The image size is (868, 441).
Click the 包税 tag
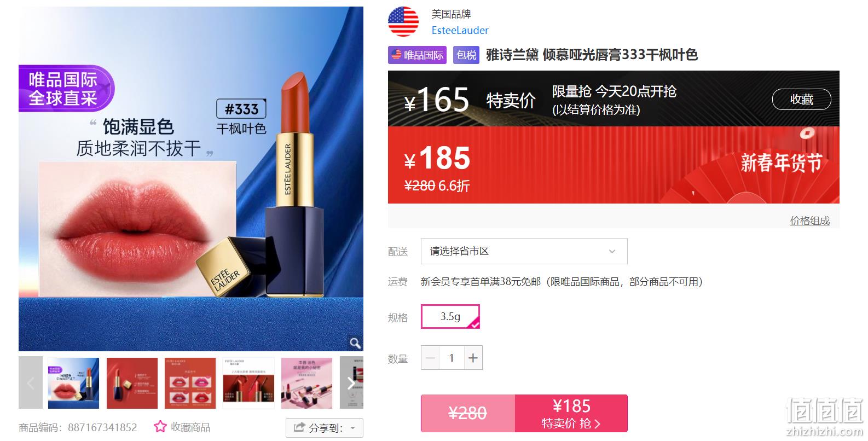click(466, 55)
